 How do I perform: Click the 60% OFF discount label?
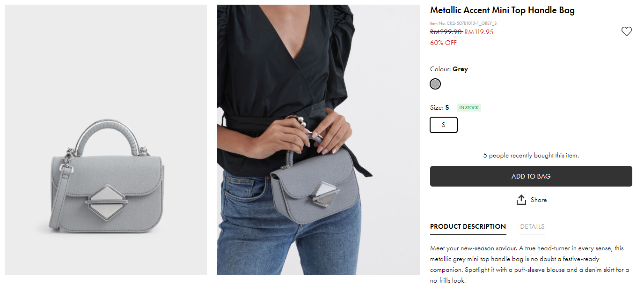[443, 43]
